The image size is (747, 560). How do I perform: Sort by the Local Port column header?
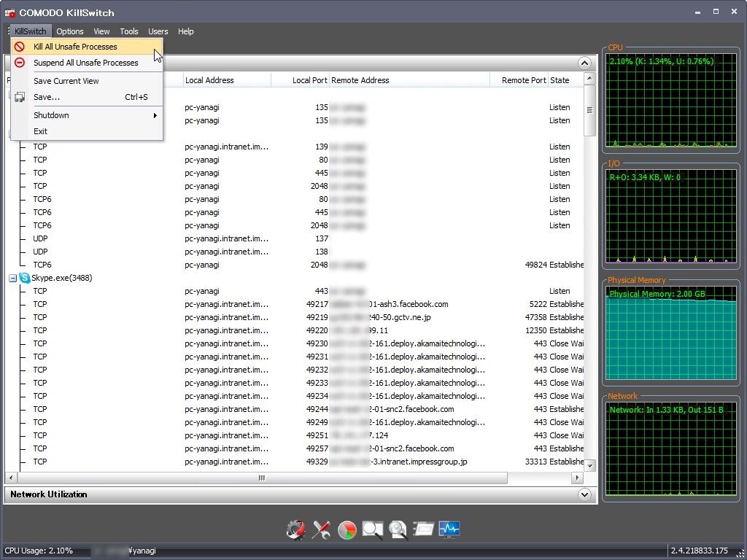pyautogui.click(x=300, y=80)
